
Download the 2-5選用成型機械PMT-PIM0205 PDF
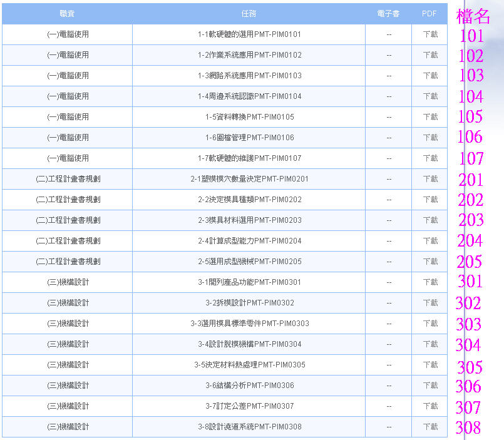coord(430,262)
